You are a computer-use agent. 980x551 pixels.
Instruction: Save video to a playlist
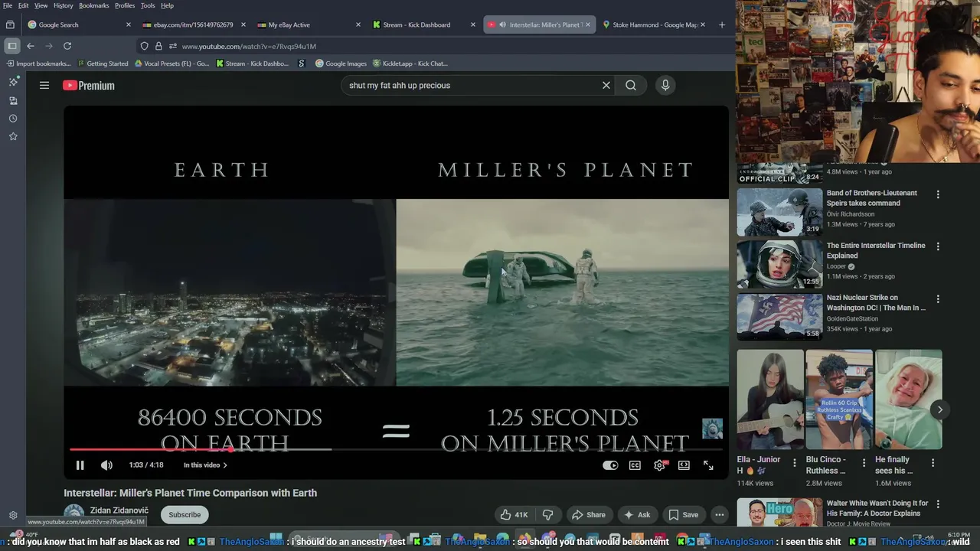pyautogui.click(x=683, y=515)
